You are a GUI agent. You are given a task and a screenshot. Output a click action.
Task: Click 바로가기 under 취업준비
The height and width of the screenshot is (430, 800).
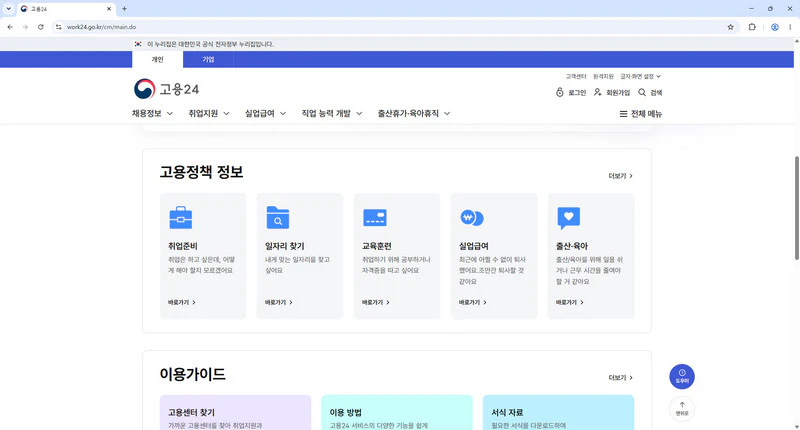[x=182, y=302]
